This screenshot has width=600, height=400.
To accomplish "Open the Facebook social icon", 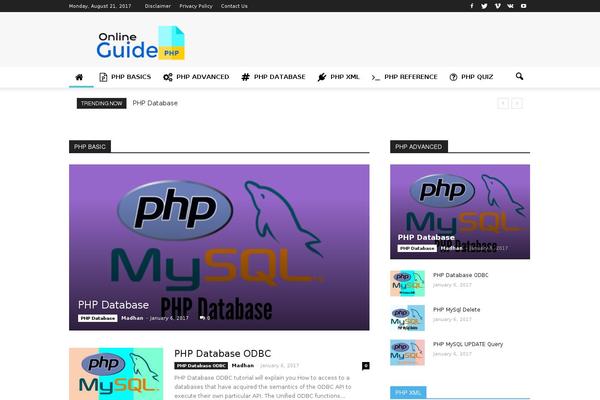I will coord(472,6).
